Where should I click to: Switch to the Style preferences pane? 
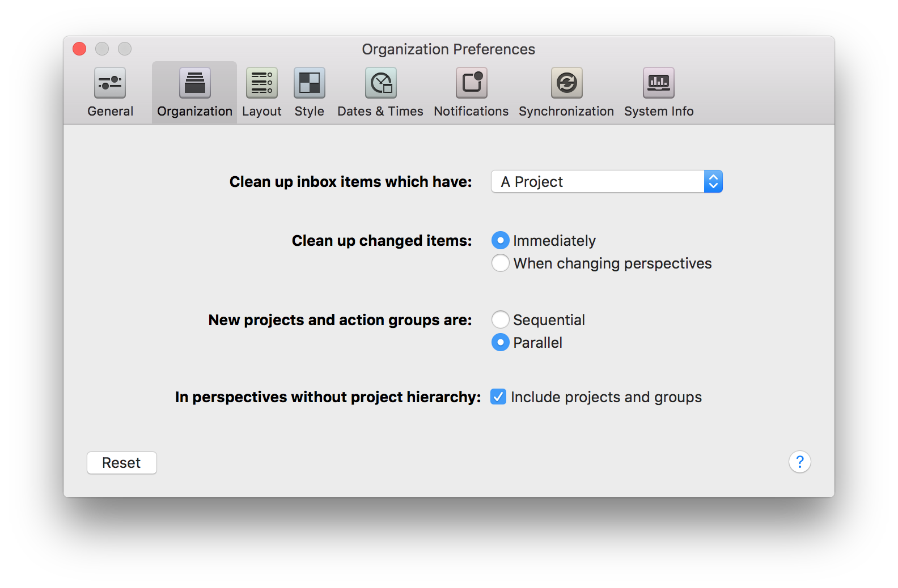pyautogui.click(x=309, y=92)
